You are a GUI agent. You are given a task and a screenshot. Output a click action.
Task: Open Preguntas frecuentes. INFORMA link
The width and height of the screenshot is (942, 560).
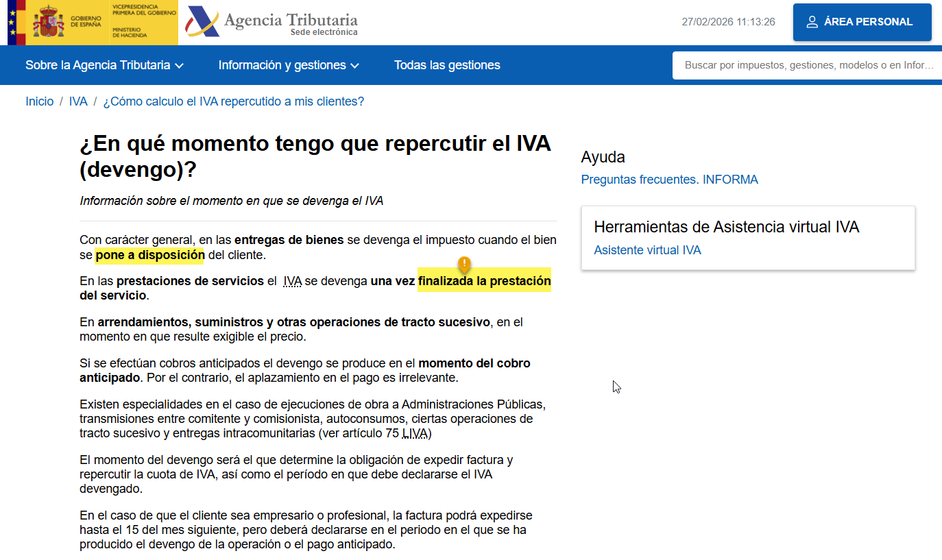(669, 180)
